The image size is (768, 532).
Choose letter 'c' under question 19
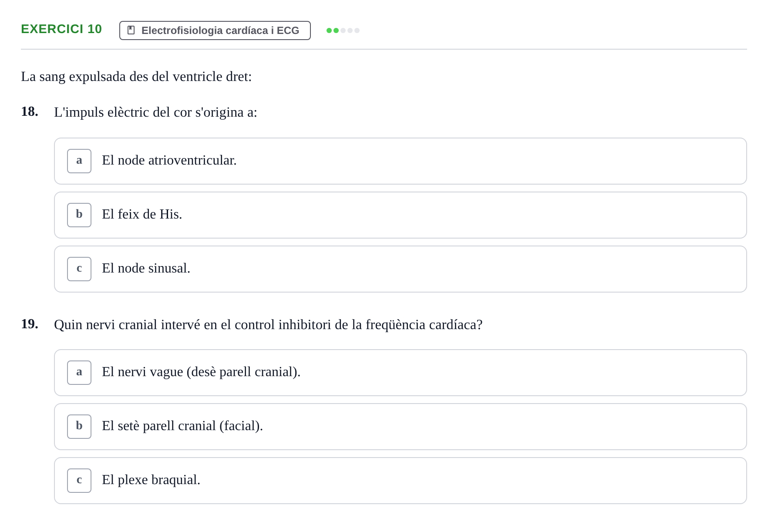coord(79,481)
